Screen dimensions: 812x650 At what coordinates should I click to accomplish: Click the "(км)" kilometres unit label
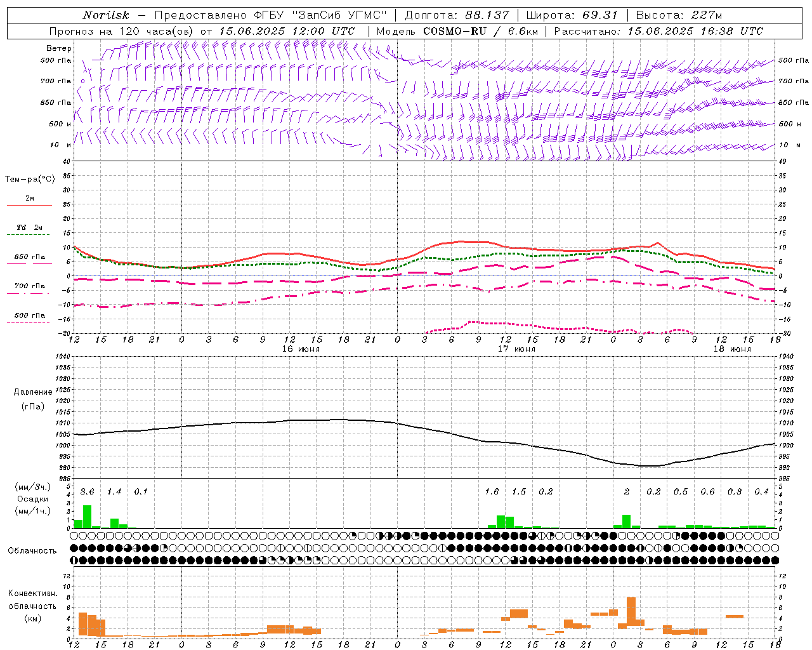pos(32,618)
